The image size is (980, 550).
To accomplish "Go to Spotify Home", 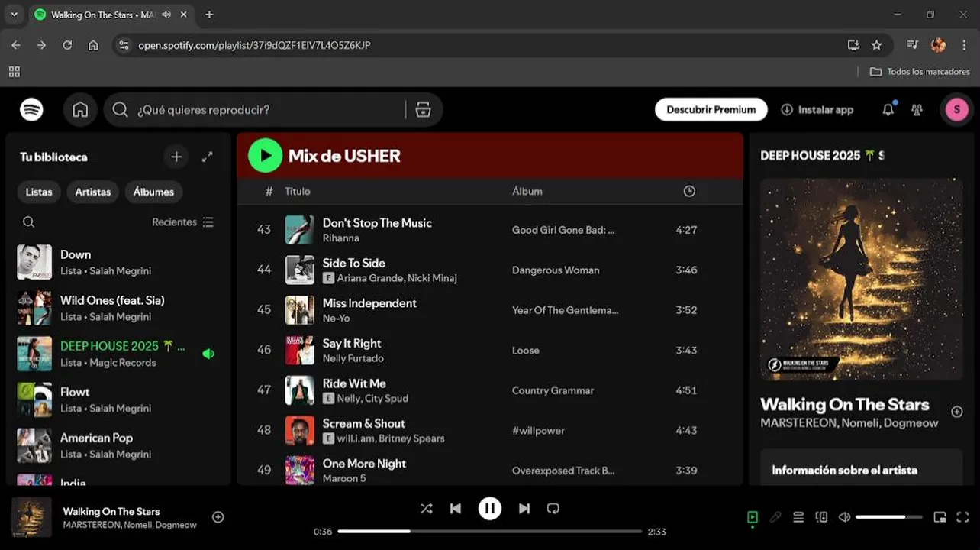I will [80, 110].
